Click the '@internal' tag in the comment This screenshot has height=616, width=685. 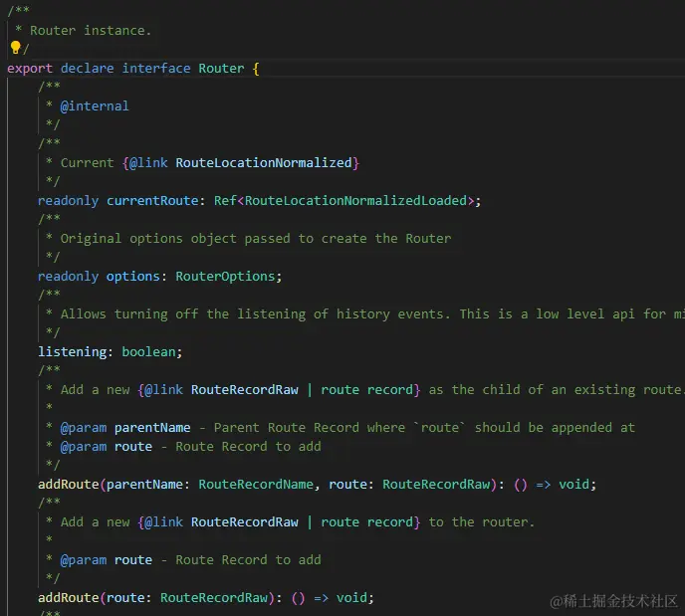coord(95,106)
